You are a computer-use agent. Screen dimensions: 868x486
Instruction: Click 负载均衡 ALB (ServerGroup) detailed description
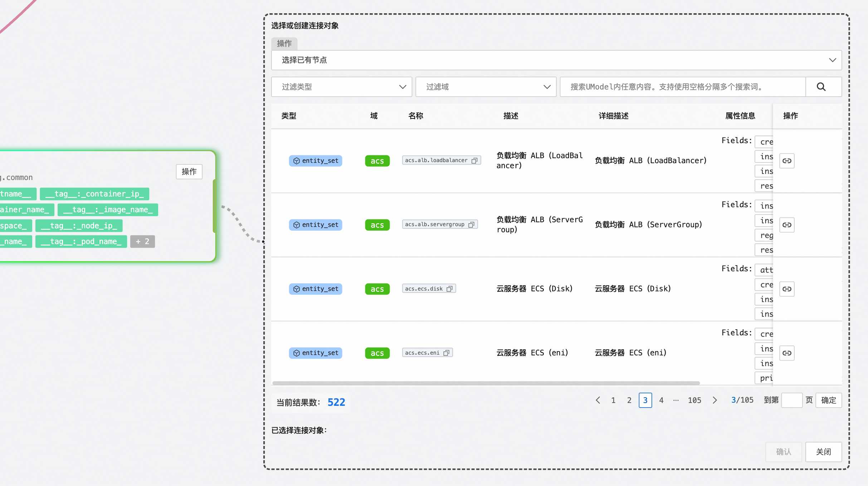[x=648, y=225]
